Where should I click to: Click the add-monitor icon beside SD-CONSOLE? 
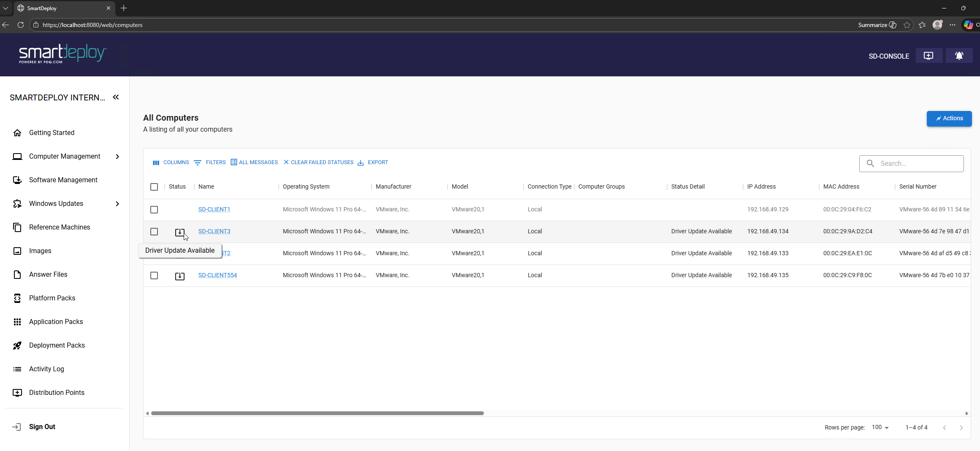(x=928, y=56)
